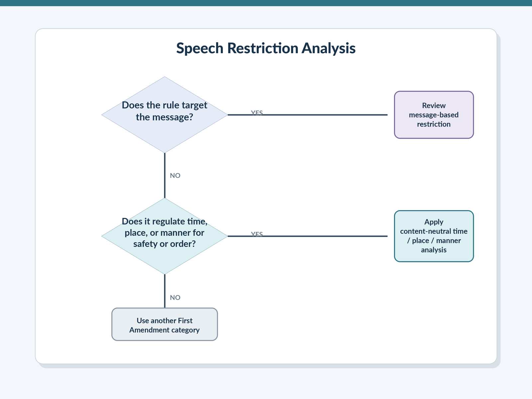Image resolution: width=532 pixels, height=399 pixels.
Task: Select the 'Does it regulate time, place, or manner' diamond
Action: click(165, 236)
